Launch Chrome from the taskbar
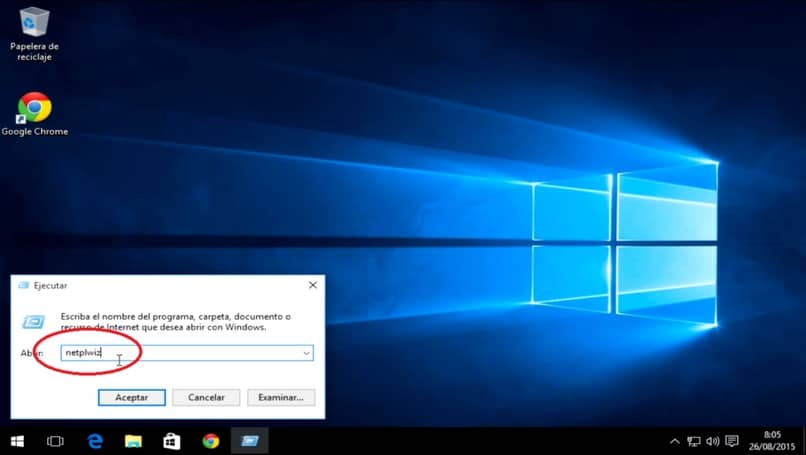The height and width of the screenshot is (455, 806). click(x=211, y=441)
